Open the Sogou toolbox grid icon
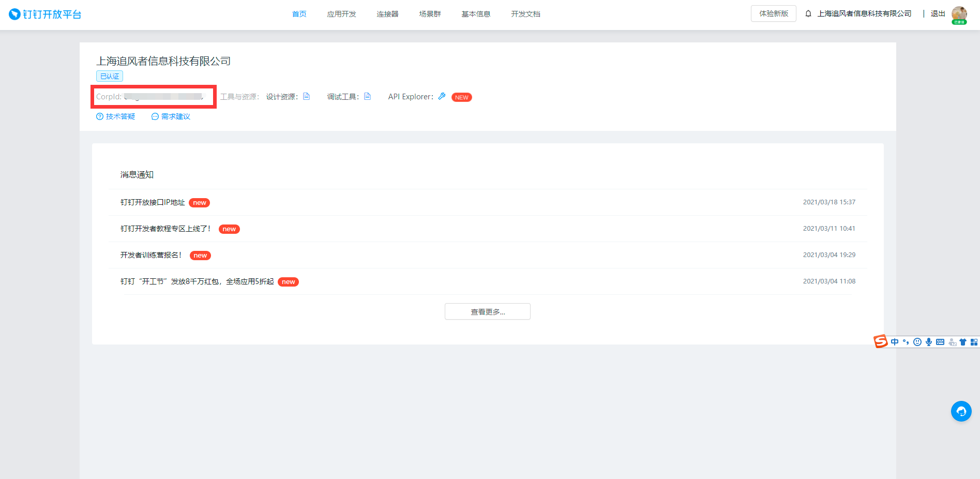Screen dimensions: 980x479 click(974, 342)
